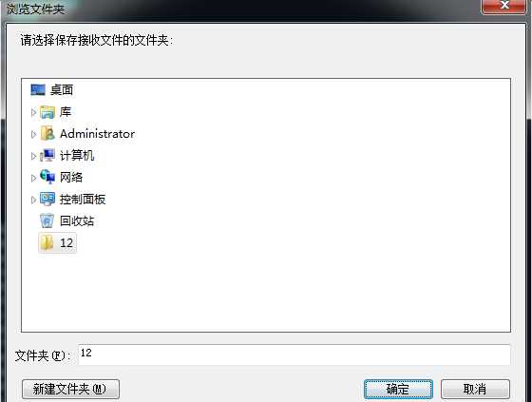
Task: Select the 回收站 recycle bin icon
Action: click(x=47, y=221)
